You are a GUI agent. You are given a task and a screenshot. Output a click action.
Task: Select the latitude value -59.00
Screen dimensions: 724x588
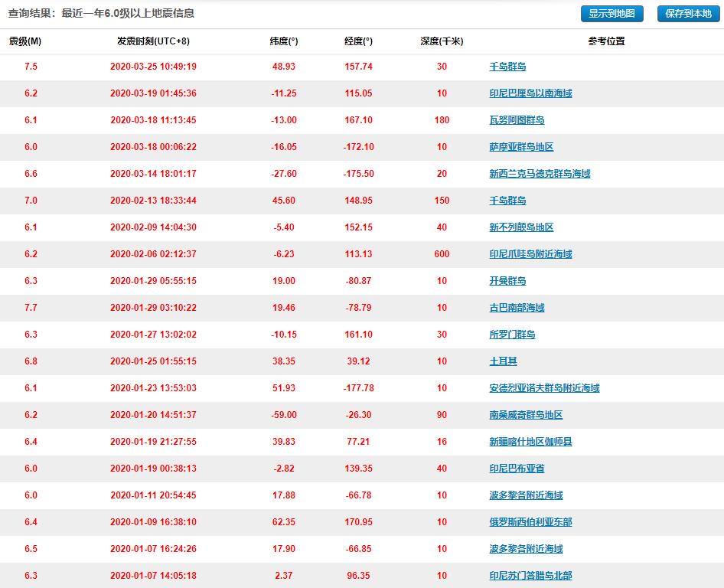[284, 415]
